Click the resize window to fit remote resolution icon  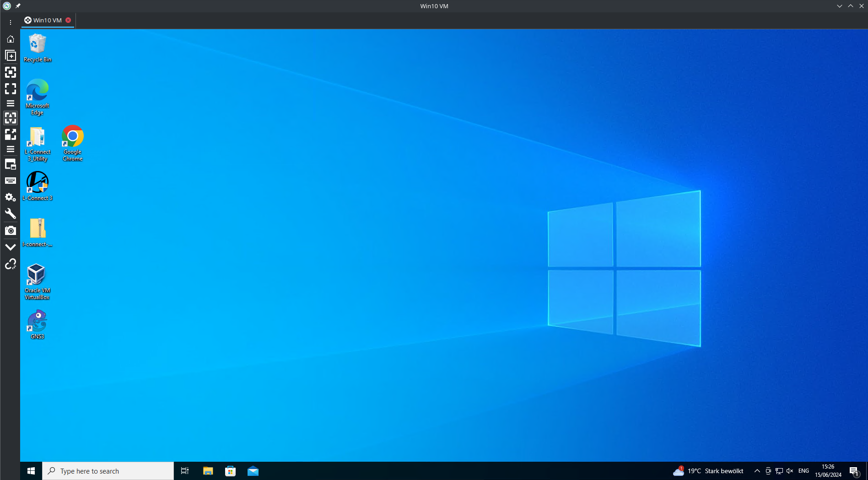coord(10,72)
